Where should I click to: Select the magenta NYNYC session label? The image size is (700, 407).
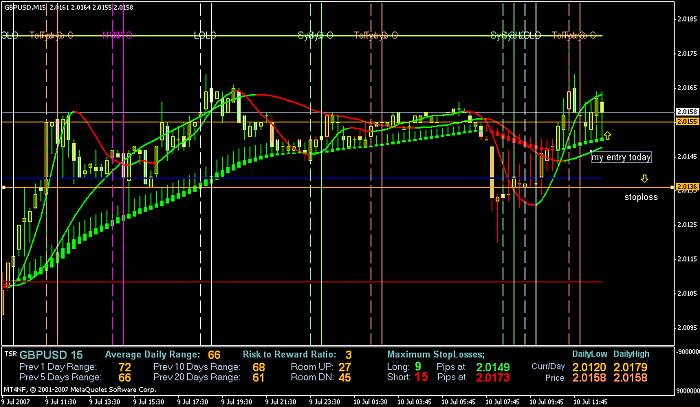[x=117, y=35]
